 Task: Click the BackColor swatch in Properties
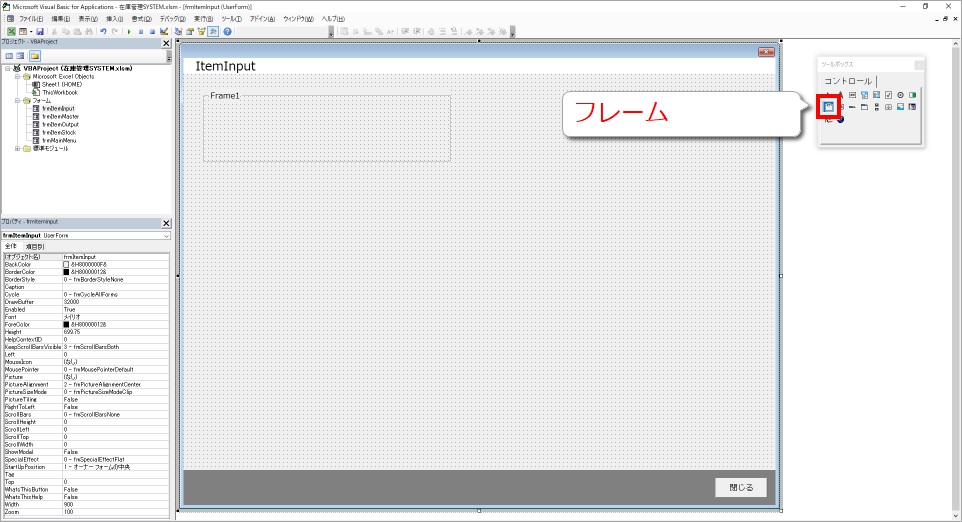tap(66, 264)
